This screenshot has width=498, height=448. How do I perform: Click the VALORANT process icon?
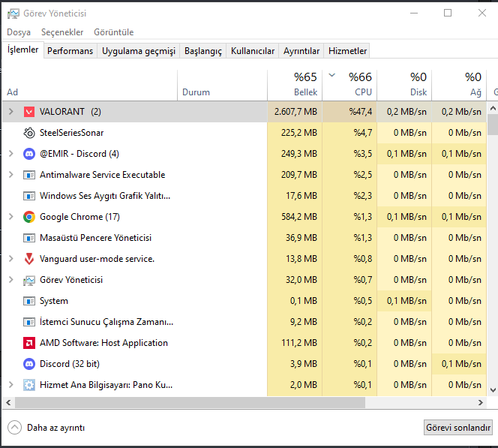coord(29,112)
